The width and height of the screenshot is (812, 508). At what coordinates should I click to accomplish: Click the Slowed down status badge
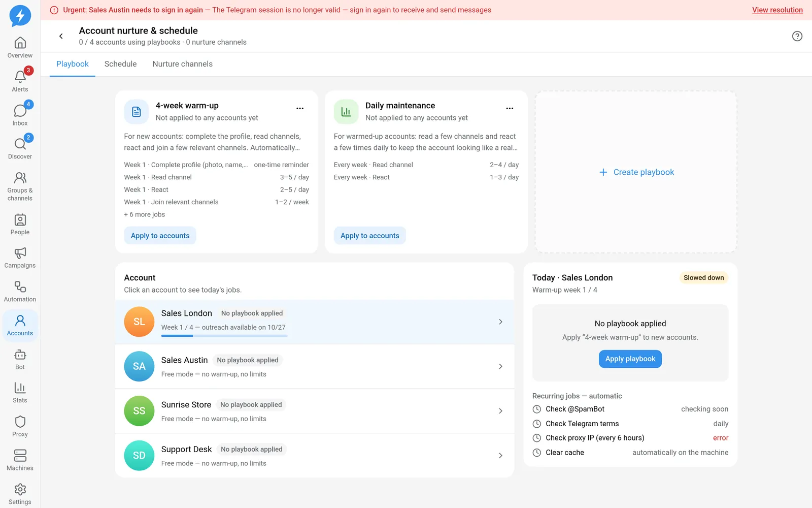tap(703, 278)
